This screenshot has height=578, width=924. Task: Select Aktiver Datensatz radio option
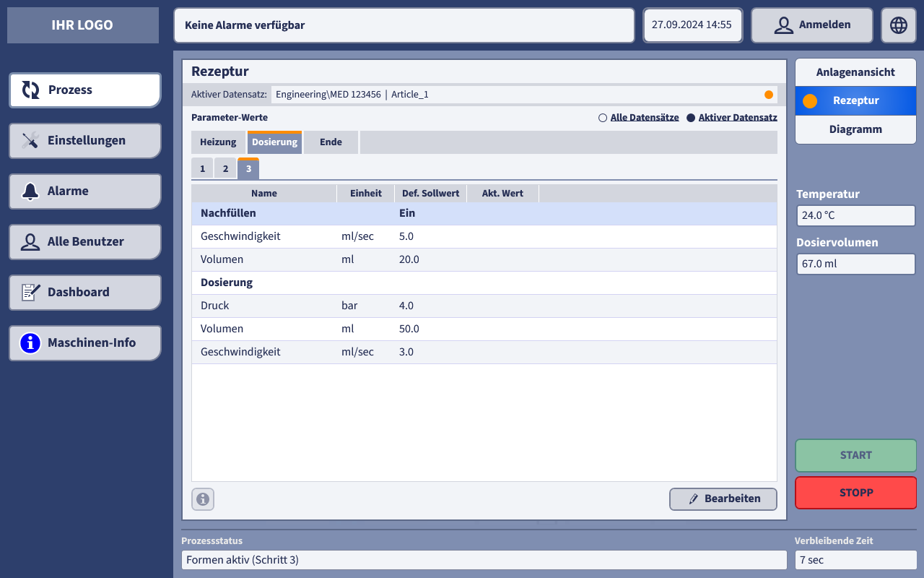pyautogui.click(x=731, y=118)
